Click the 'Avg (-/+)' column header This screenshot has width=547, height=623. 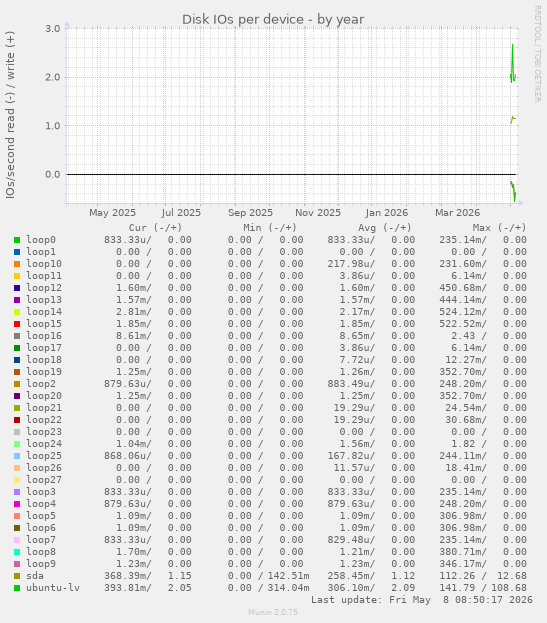[x=385, y=228]
